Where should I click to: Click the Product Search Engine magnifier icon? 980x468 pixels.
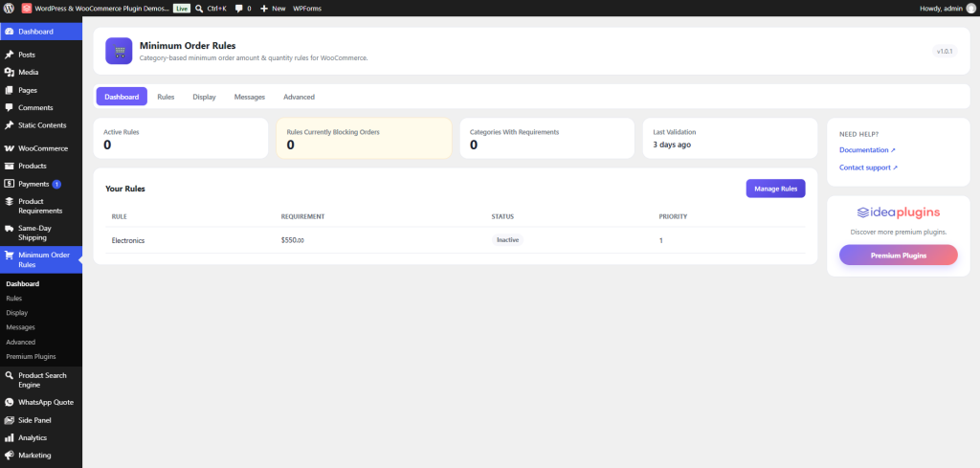pos(10,375)
